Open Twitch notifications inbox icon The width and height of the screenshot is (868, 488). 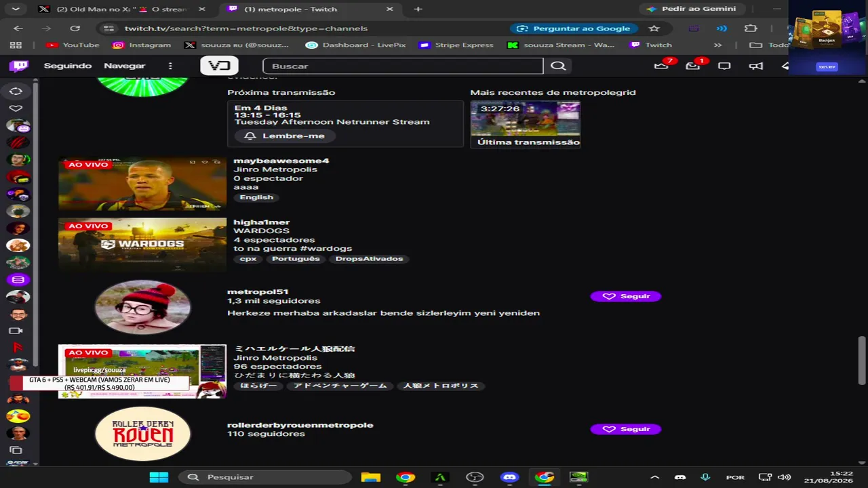pos(692,66)
